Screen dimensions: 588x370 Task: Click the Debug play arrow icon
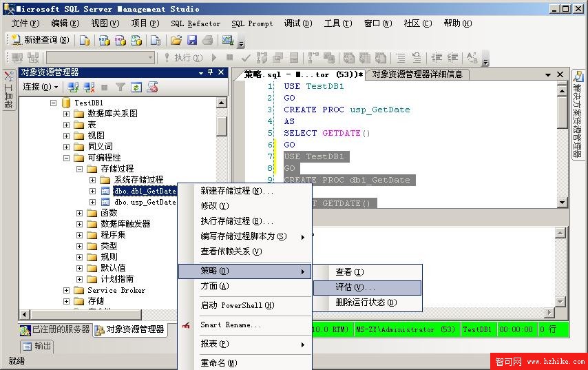(x=213, y=58)
